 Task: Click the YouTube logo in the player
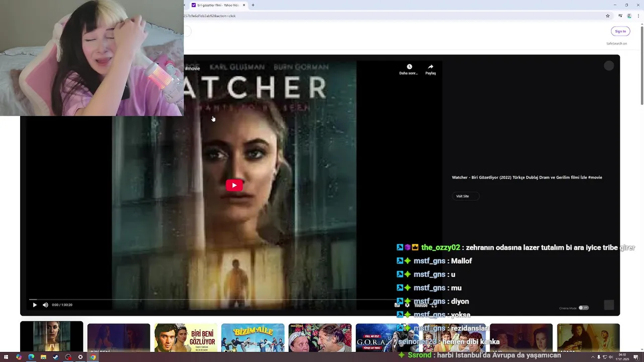click(x=421, y=305)
